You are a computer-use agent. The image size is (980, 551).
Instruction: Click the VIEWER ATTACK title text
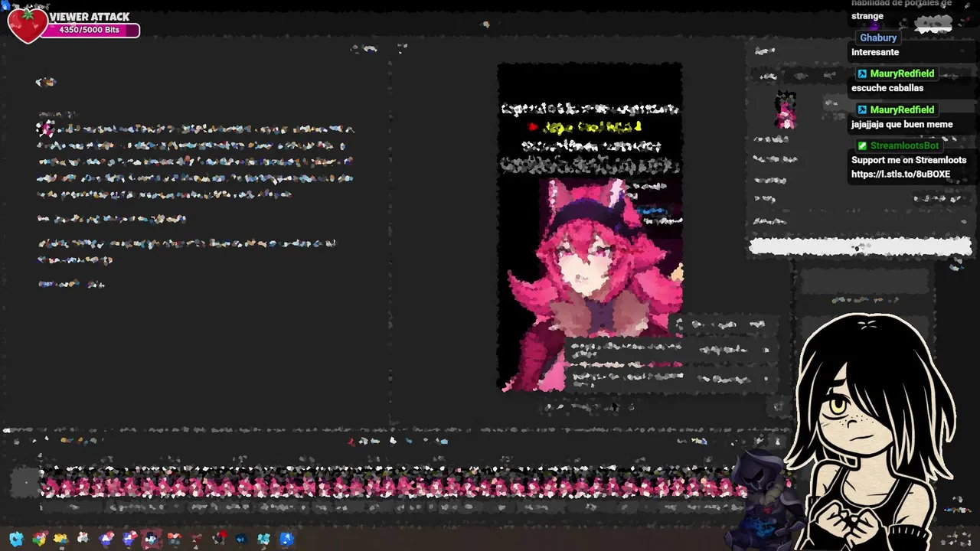click(90, 17)
